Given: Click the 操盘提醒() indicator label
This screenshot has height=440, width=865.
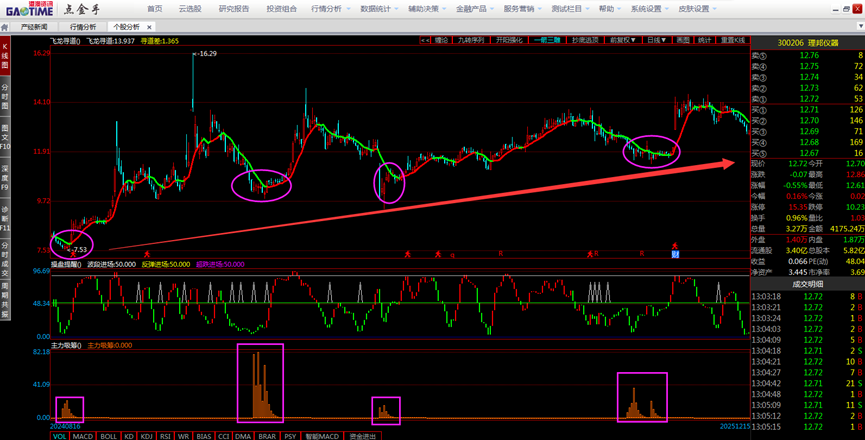Looking at the screenshot, I should (66, 264).
